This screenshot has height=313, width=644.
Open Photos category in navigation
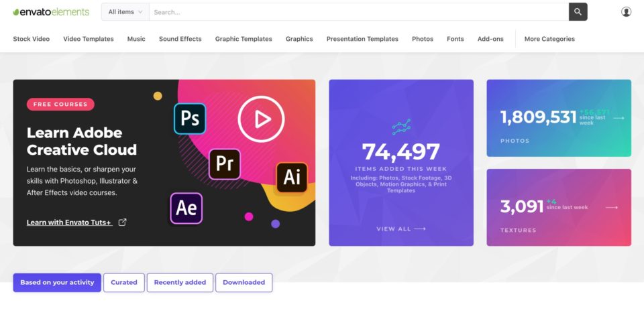423,39
